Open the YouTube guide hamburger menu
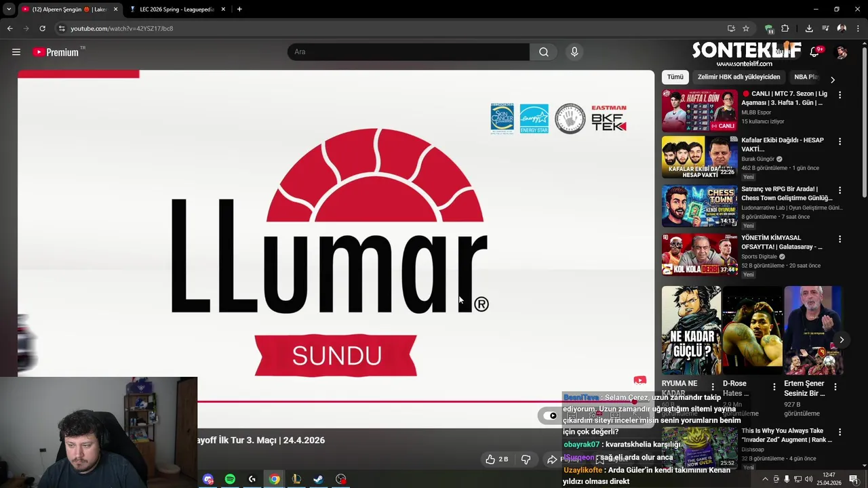This screenshot has width=868, height=488. pos(16,52)
